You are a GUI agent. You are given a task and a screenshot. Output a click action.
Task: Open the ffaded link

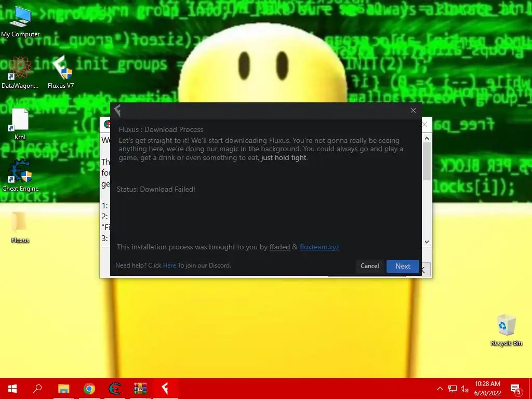280,247
